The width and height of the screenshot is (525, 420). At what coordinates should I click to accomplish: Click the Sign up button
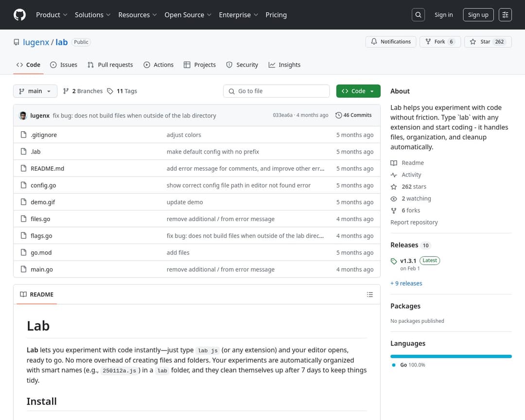[x=478, y=15]
